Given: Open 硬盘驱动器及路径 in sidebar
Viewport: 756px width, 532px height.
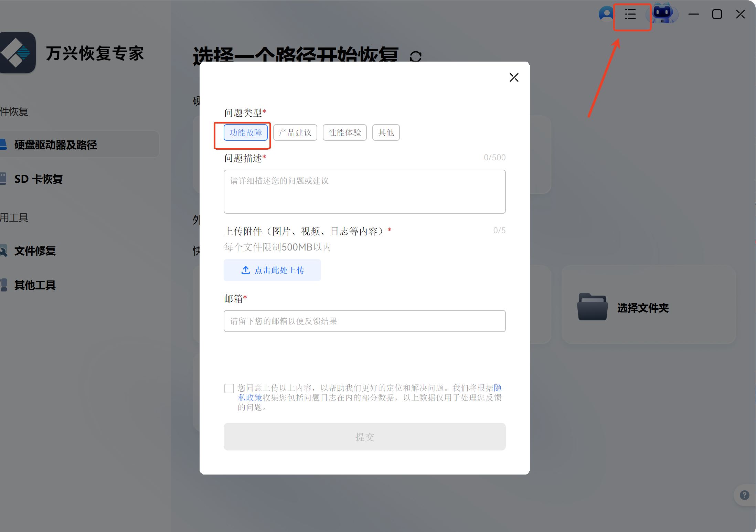Looking at the screenshot, I should 79,145.
